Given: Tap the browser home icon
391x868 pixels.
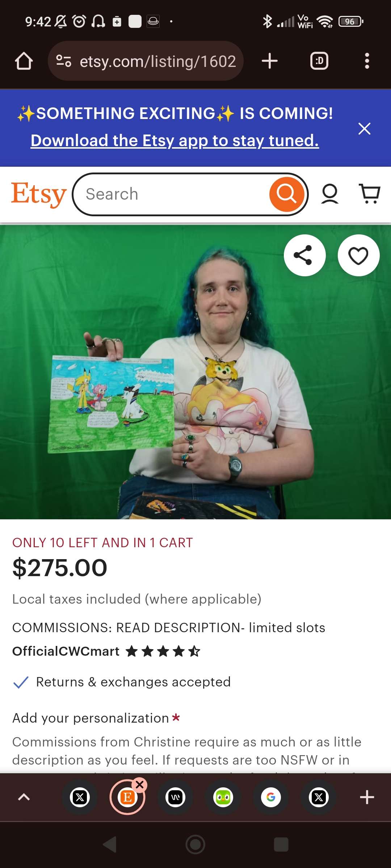Looking at the screenshot, I should [x=24, y=61].
